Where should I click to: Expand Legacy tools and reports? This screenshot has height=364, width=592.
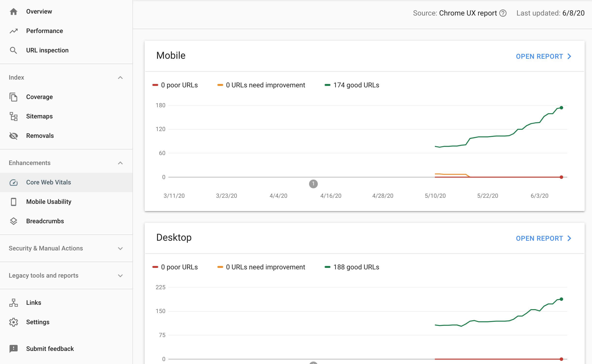[120, 275]
